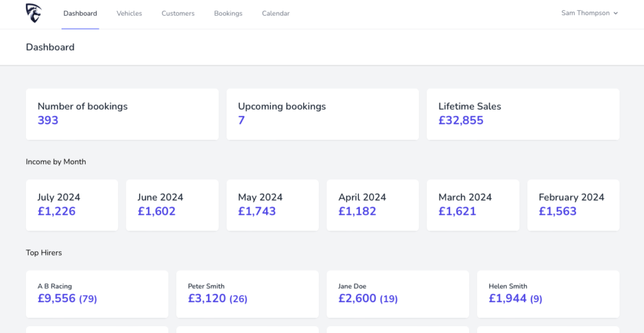
Task: Open the Vehicles tab
Action: [130, 14]
